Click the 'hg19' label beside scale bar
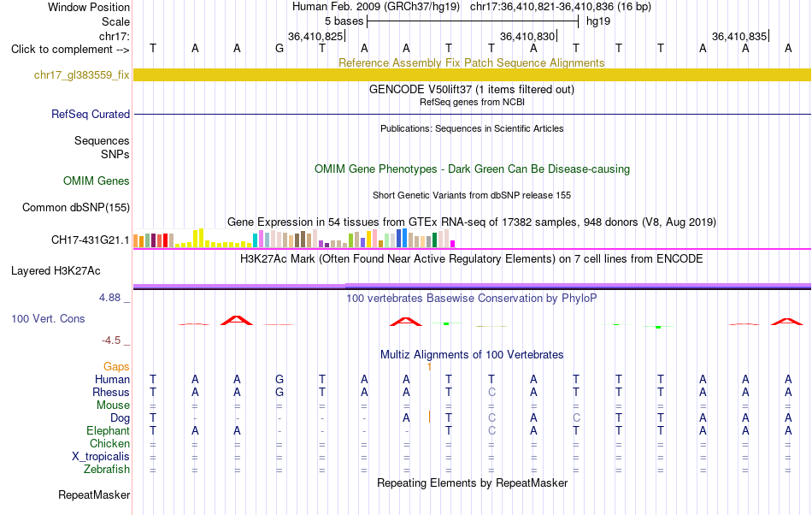 (598, 21)
